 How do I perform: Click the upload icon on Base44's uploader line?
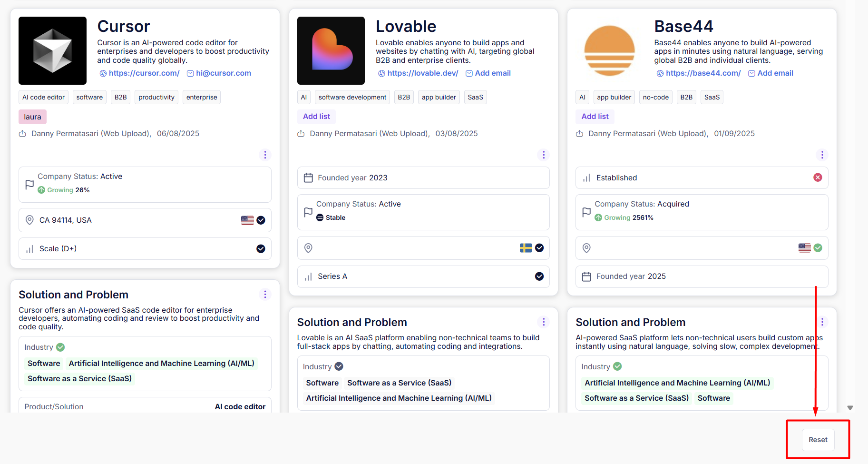click(579, 134)
